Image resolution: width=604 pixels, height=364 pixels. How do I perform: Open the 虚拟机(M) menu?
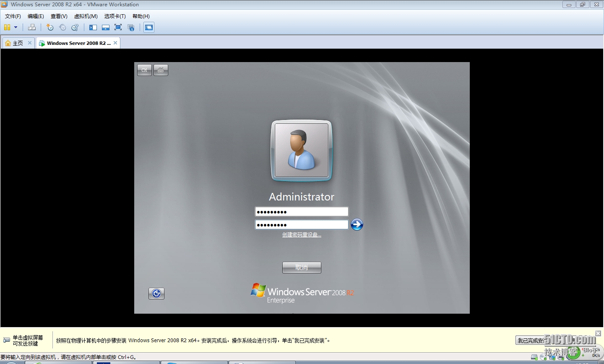coord(86,16)
